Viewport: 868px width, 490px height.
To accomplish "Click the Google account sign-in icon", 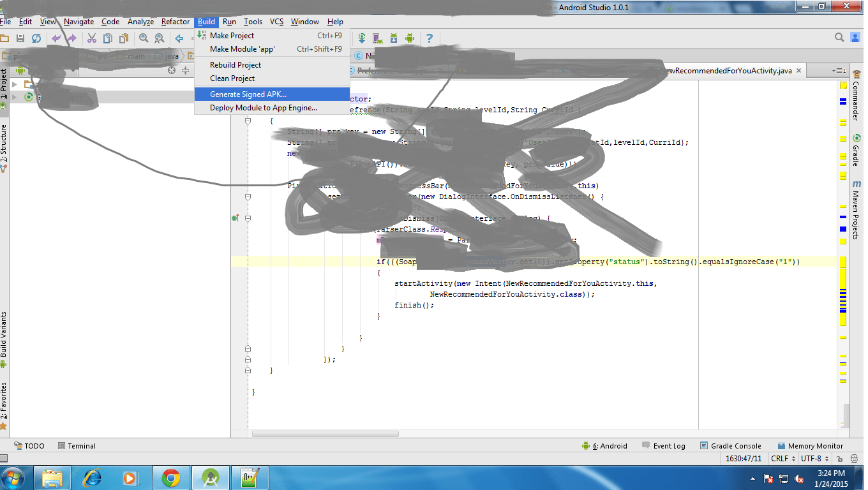I will point(855,38).
